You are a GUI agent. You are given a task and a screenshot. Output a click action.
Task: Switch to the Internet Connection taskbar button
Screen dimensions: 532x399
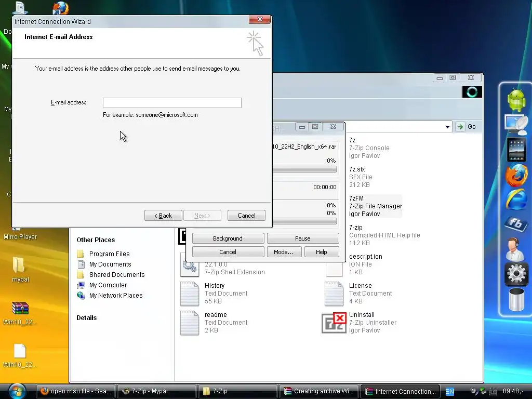[400, 391]
